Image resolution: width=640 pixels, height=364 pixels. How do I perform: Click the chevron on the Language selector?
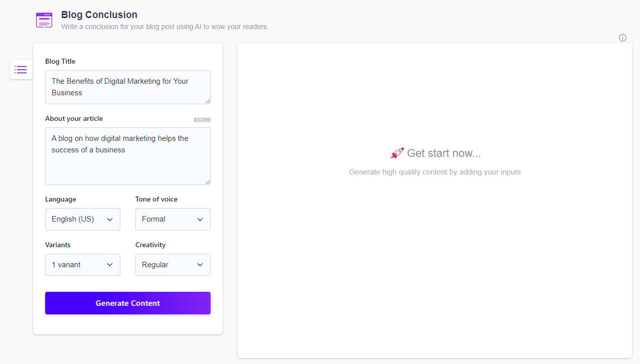pyautogui.click(x=110, y=219)
